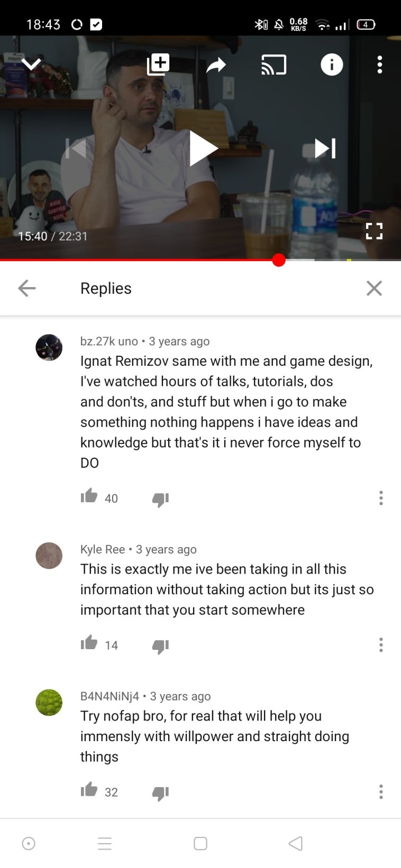Screen dimensions: 401x868
Task: Open B4N4NiNj4's green profile avatar
Action: coord(49,703)
